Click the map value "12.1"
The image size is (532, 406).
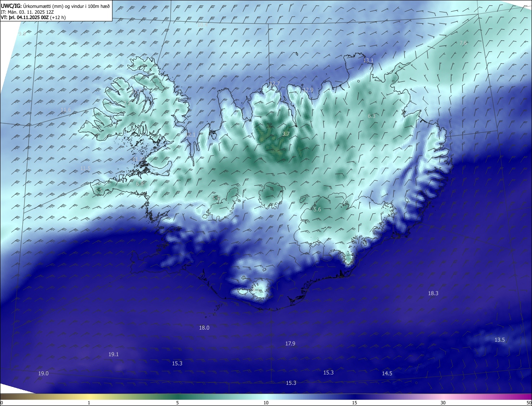190,135
